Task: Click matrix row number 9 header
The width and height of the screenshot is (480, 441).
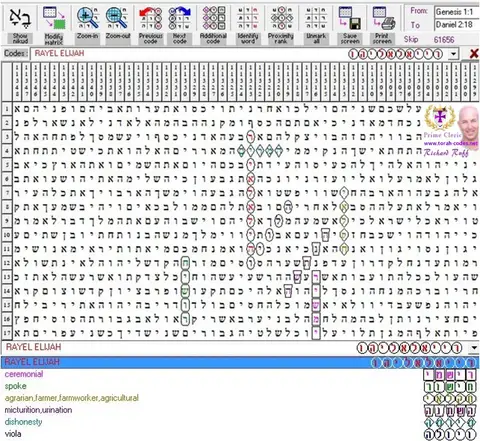Action: 6,221
